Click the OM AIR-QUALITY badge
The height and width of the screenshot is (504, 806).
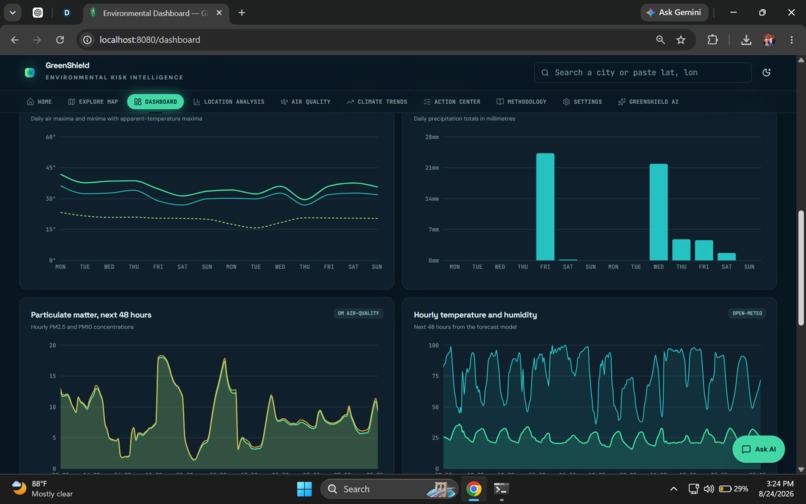tap(358, 313)
